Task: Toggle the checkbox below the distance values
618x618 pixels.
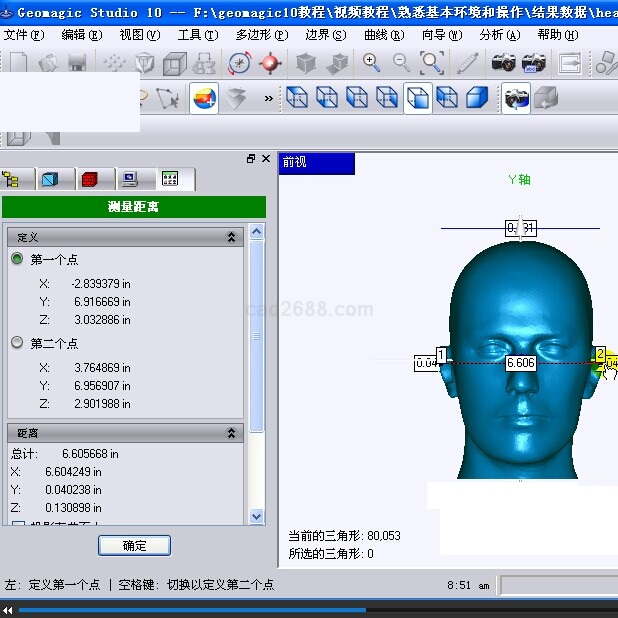Action: coord(17,522)
